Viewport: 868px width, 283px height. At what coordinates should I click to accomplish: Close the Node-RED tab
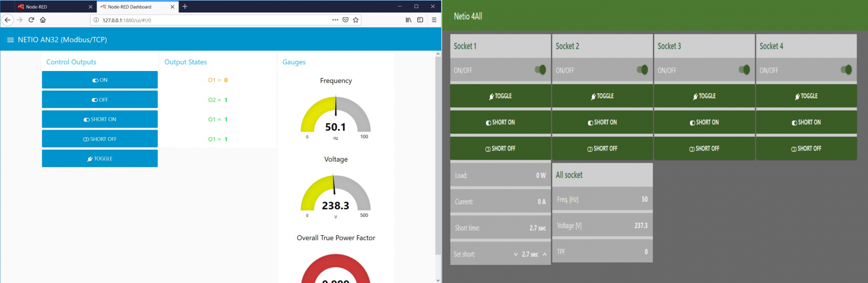(91, 7)
